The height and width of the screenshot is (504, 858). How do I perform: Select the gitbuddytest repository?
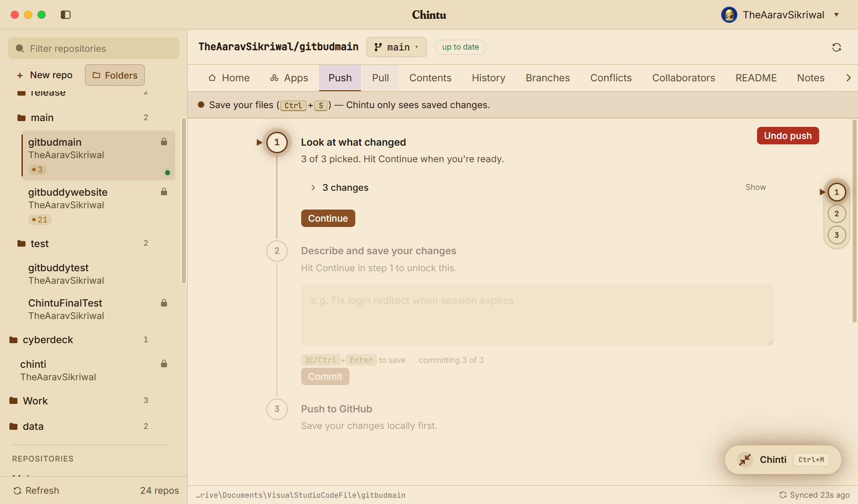coord(98,273)
